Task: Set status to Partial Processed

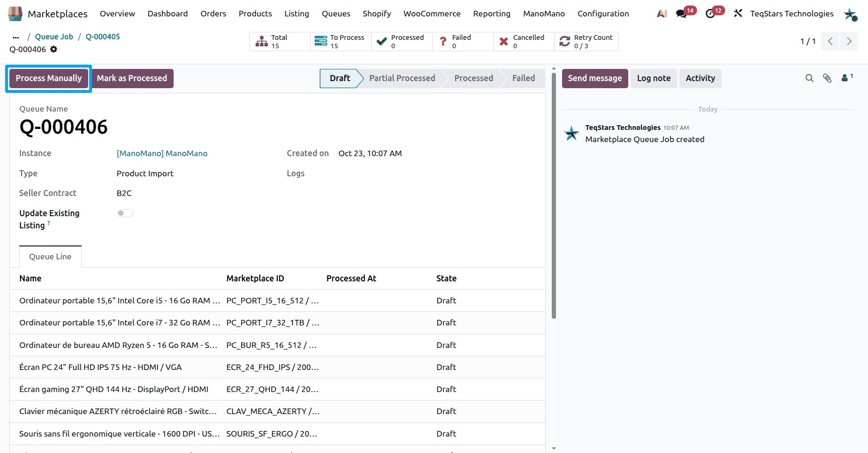Action: click(402, 78)
